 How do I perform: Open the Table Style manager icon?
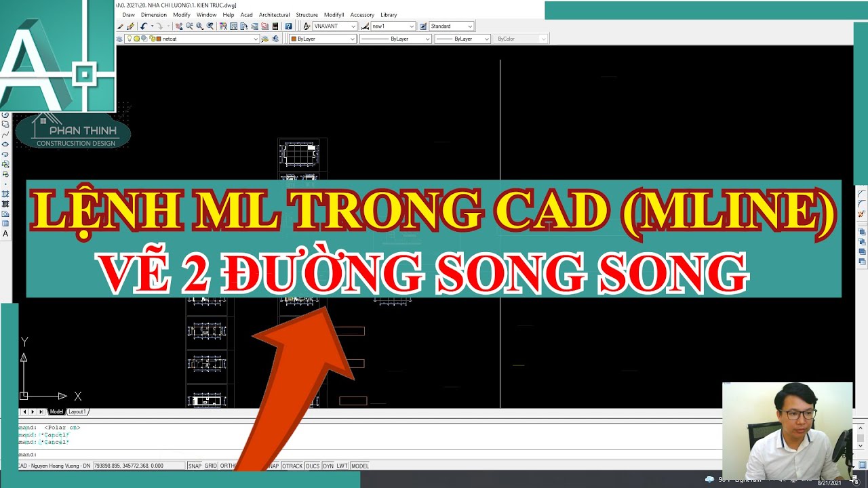(x=423, y=26)
